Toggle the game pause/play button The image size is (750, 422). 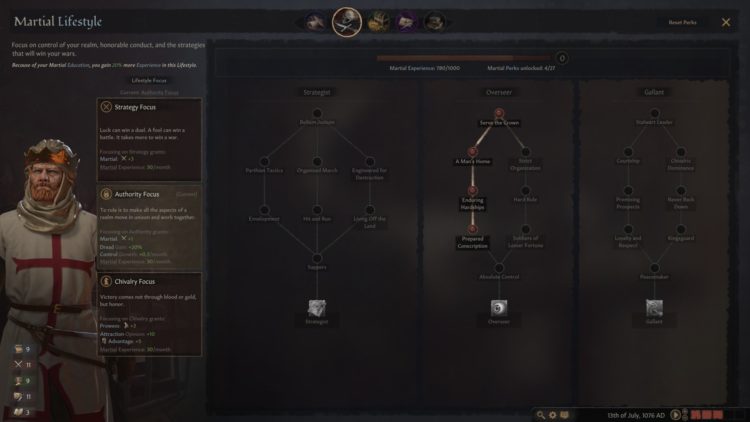[x=675, y=415]
